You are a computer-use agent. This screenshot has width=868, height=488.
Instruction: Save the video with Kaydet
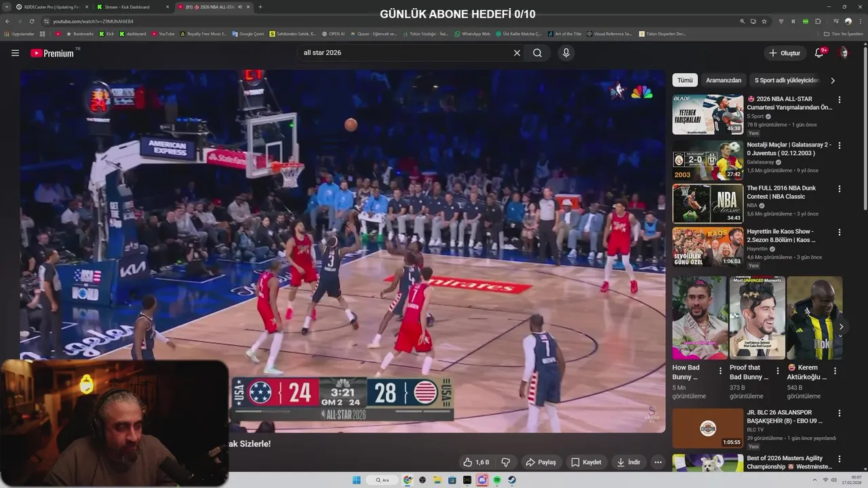[x=586, y=462]
